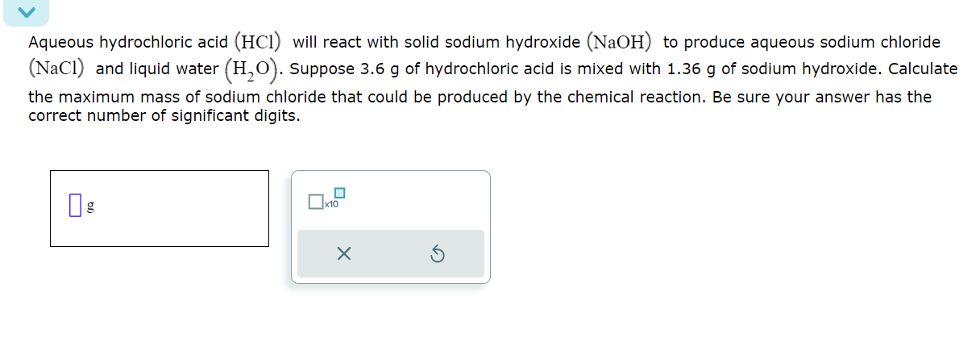Select the base box of the x10 icon
The height and width of the screenshot is (342, 980).
[315, 202]
